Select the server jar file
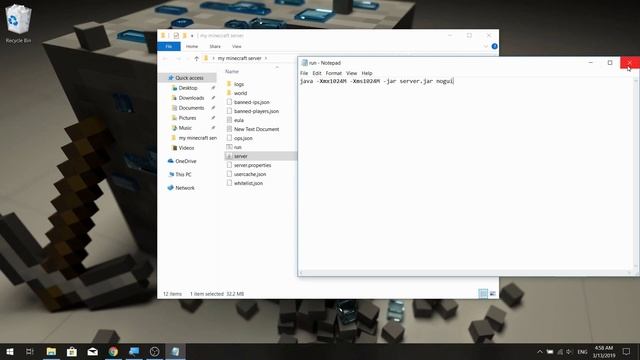640x360 pixels. 240,156
